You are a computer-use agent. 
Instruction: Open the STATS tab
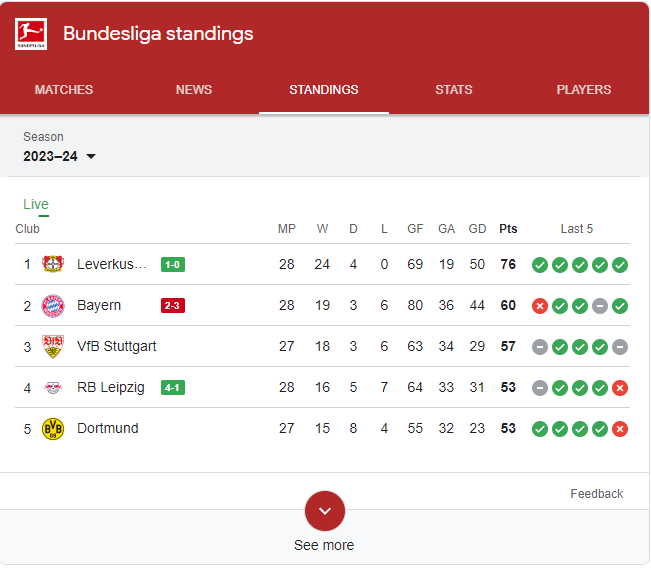click(454, 90)
